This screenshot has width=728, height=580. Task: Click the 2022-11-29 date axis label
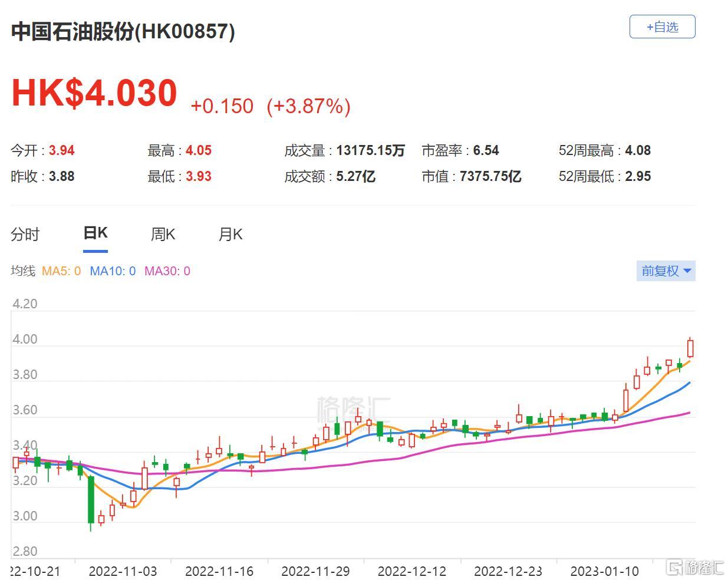coord(315,571)
